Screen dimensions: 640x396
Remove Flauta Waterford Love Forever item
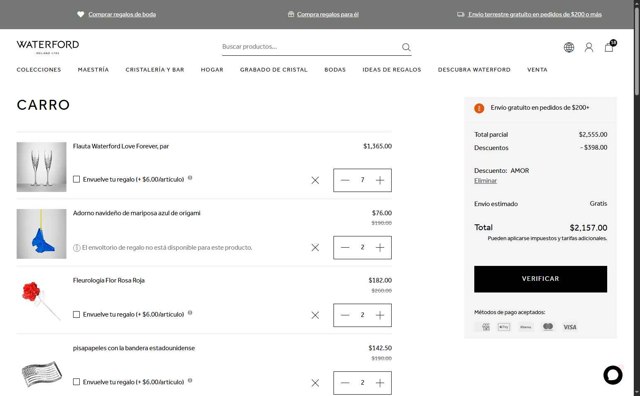tap(315, 180)
